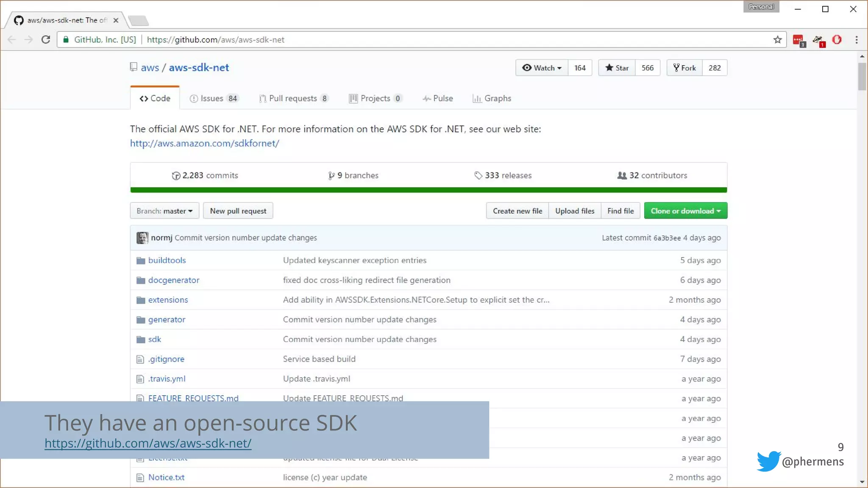Click the .gitignore file icon
The height and width of the screenshot is (488, 868).
click(x=140, y=359)
